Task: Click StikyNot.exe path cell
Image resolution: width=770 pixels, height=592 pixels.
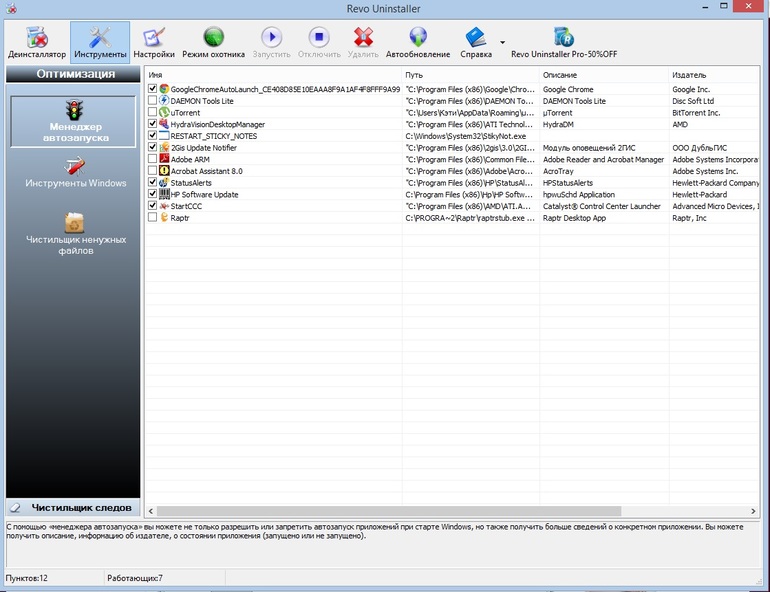Action: [466, 136]
